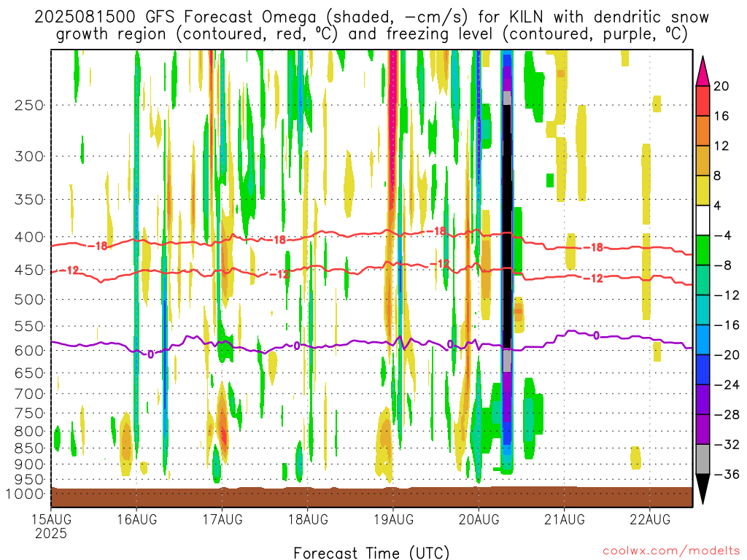Viewport: 747px width, 560px height.
Task: Click the purple 0 contour label near 16AUG
Action: [150, 354]
